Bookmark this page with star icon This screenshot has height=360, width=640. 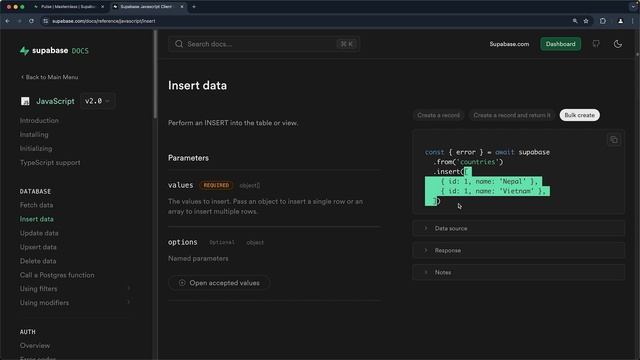(x=586, y=21)
